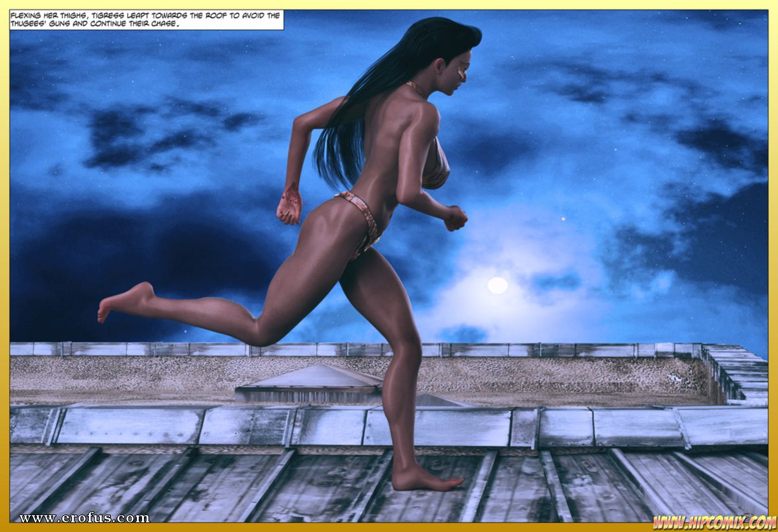Click the www.hipcomix.com watermark logo
Viewport: 778px width, 532px height.
tap(714, 521)
